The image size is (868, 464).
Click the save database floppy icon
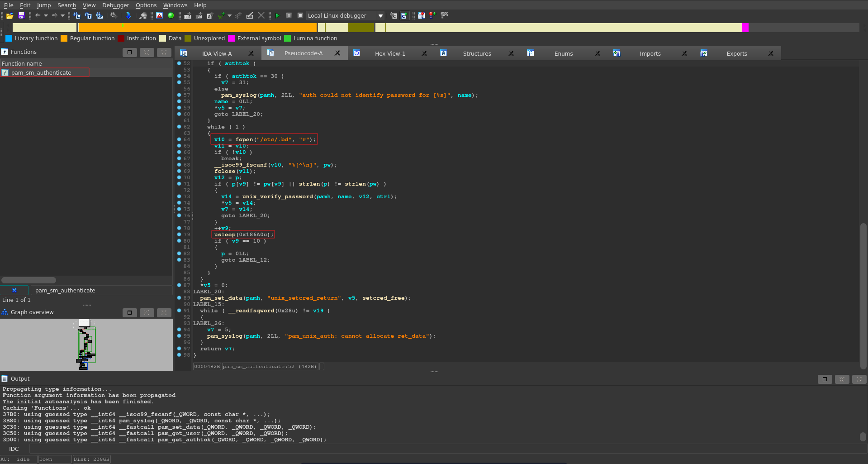click(x=21, y=16)
